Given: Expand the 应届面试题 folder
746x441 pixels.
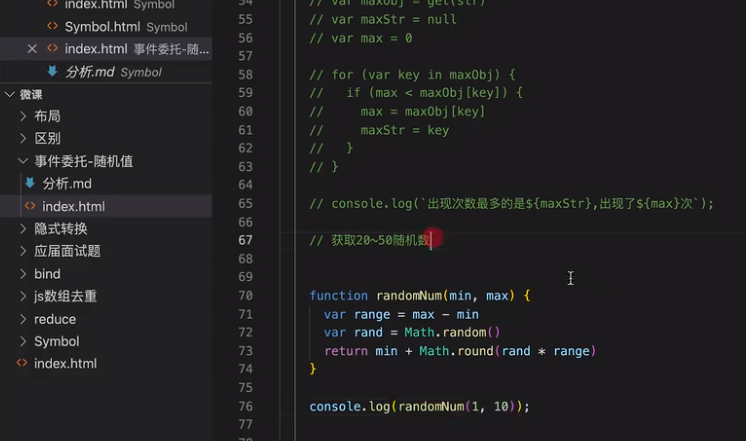Looking at the screenshot, I should pos(23,251).
